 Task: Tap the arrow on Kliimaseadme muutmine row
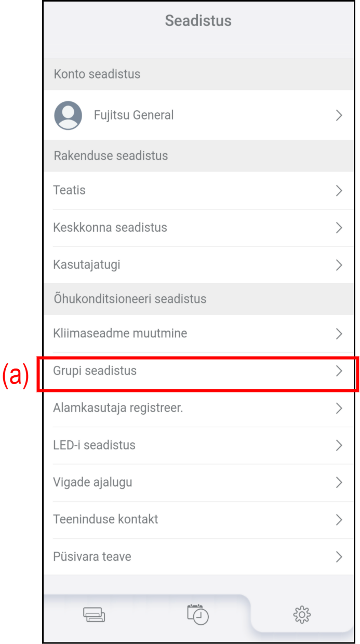click(x=339, y=334)
